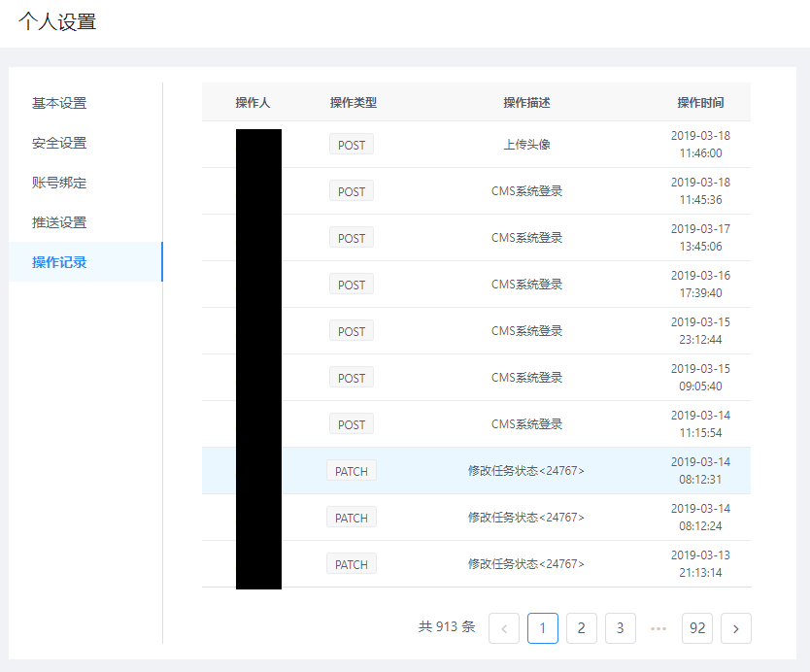Go to 推送设置 section
The image size is (810, 672).
pyautogui.click(x=85, y=222)
